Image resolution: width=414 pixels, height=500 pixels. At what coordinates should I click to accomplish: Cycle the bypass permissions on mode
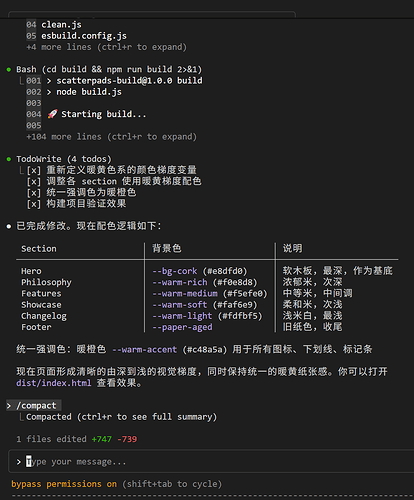coord(64,484)
